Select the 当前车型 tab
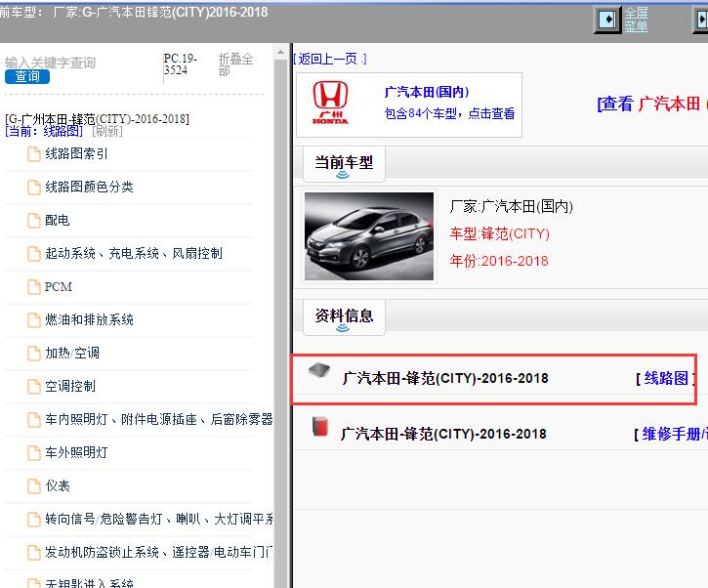The width and height of the screenshot is (708, 588). (344, 163)
